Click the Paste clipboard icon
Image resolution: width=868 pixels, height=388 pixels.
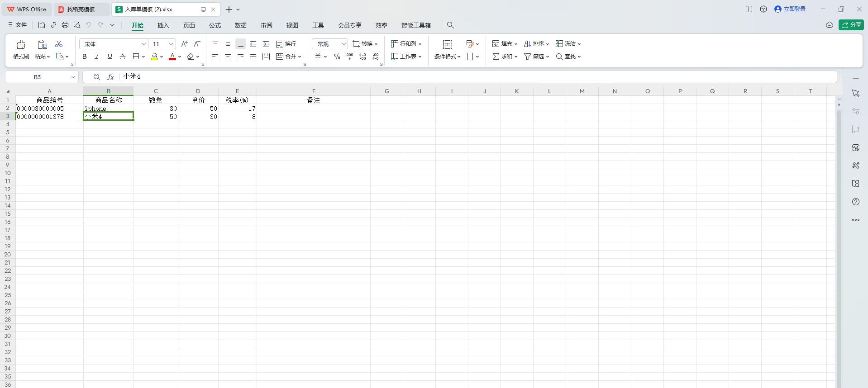click(x=42, y=44)
